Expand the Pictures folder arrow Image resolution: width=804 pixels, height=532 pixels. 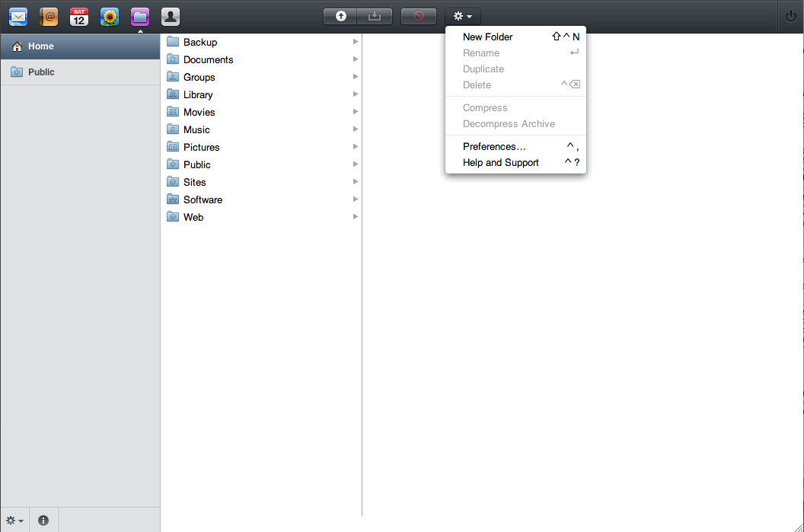[x=356, y=147]
